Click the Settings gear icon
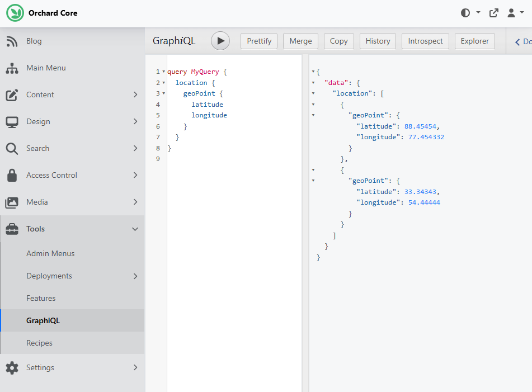 pyautogui.click(x=12, y=367)
